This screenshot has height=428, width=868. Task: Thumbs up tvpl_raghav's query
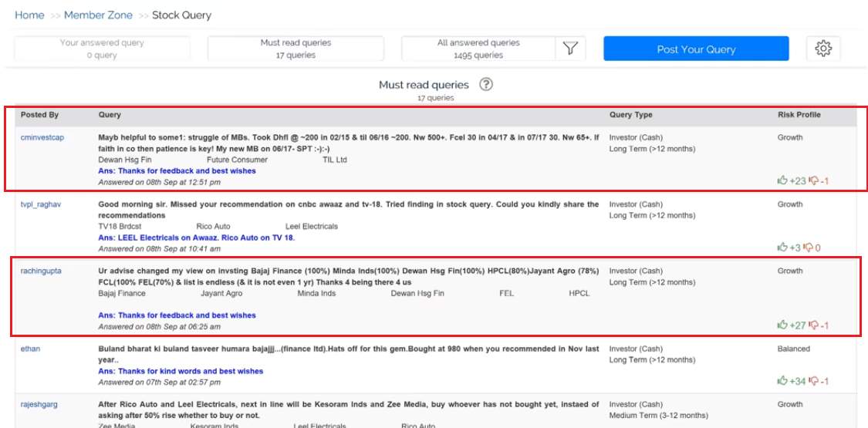(782, 248)
